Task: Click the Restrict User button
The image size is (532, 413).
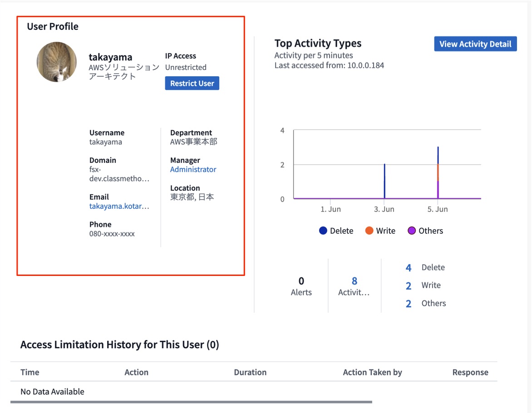Action: (x=192, y=83)
